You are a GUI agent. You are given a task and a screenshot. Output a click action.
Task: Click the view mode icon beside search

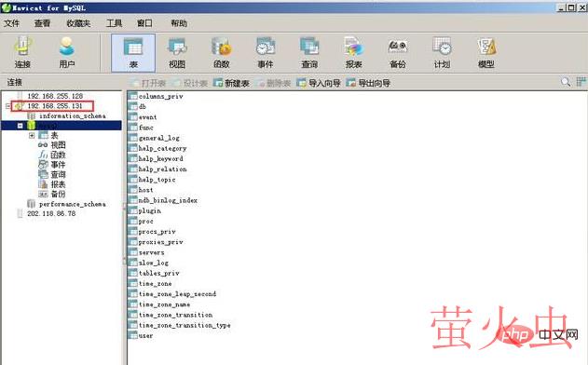[x=581, y=82]
